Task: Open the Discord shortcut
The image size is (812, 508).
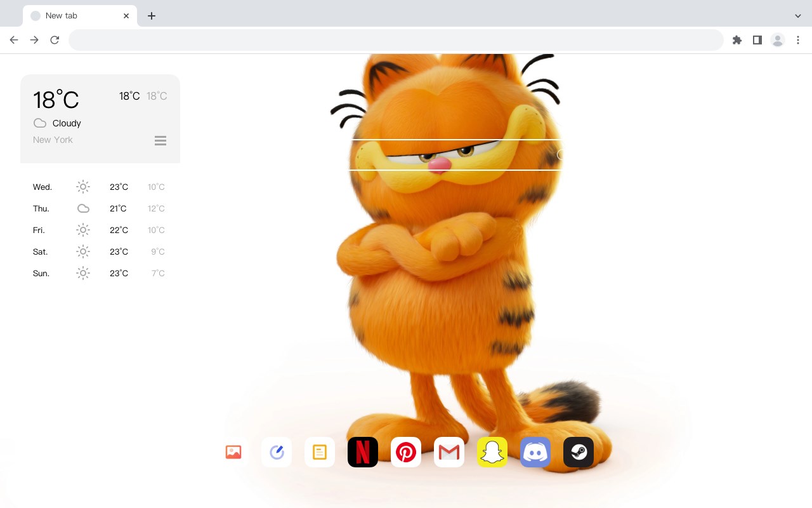Action: point(535,452)
